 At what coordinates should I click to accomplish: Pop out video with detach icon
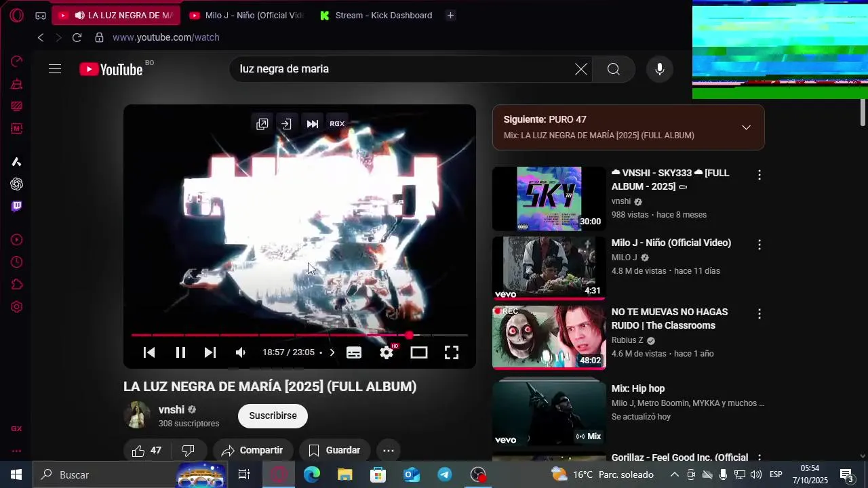point(262,124)
